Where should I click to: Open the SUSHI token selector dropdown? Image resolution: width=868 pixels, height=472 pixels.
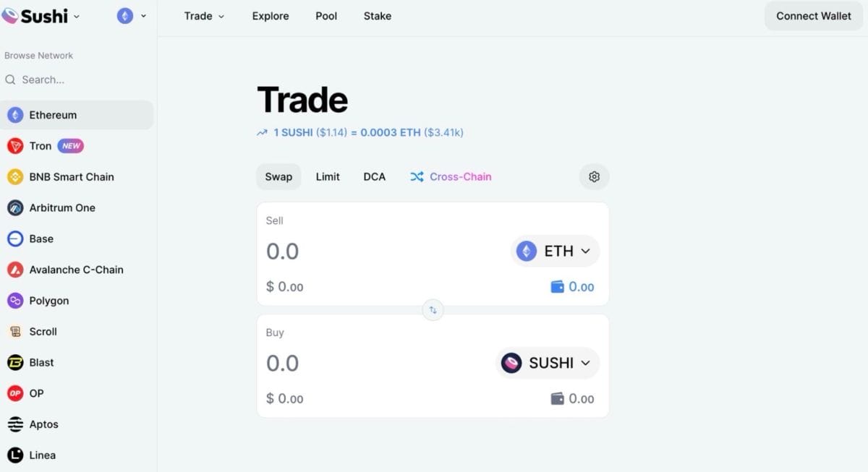(x=548, y=362)
